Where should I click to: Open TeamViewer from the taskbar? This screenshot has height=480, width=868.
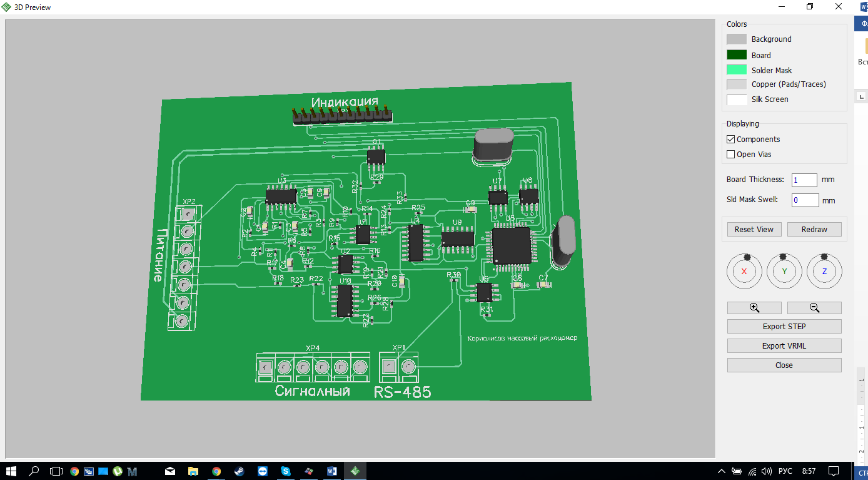(x=263, y=471)
